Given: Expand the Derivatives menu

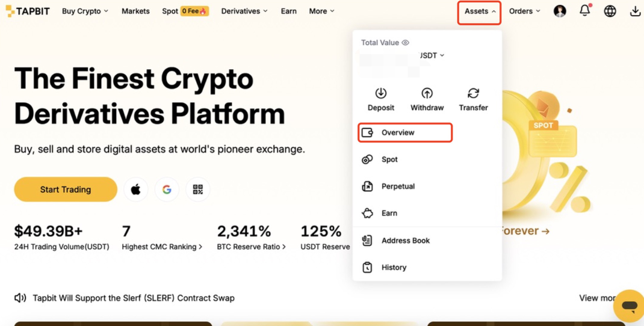Looking at the screenshot, I should tap(244, 11).
